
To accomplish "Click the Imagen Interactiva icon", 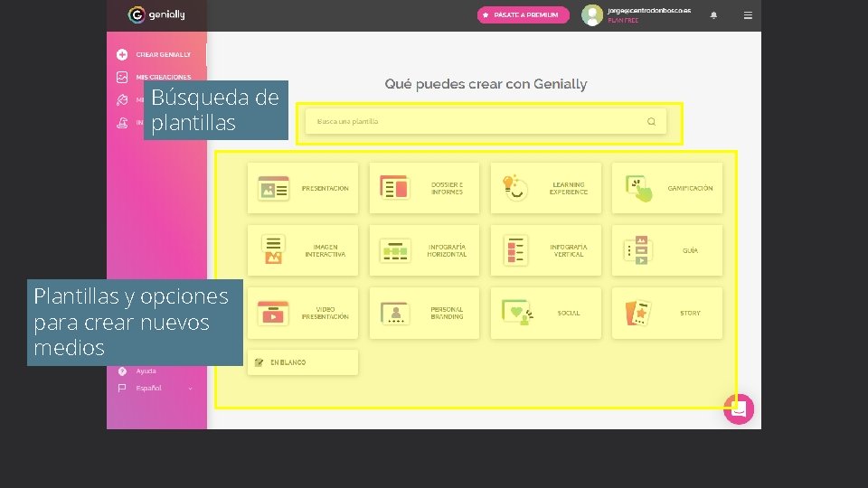I will click(273, 249).
